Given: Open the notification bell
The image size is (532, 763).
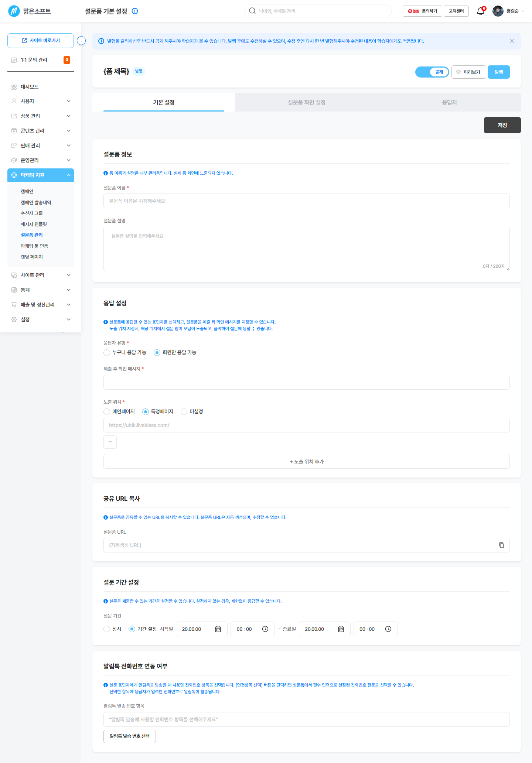Looking at the screenshot, I should pyautogui.click(x=481, y=11).
